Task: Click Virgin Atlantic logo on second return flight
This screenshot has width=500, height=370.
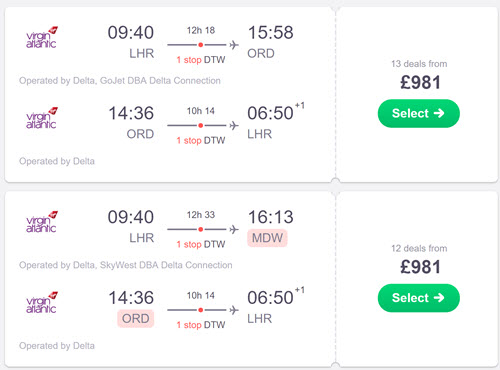Action: 42,303
